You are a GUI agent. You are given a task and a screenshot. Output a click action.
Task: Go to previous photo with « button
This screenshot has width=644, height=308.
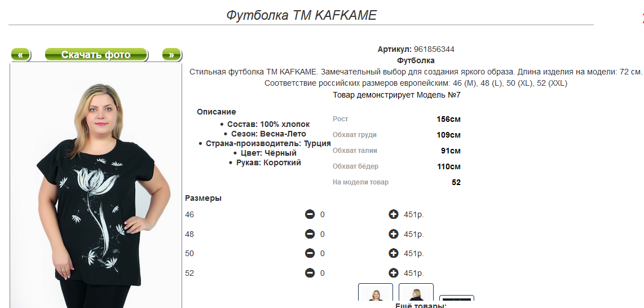pyautogui.click(x=20, y=55)
